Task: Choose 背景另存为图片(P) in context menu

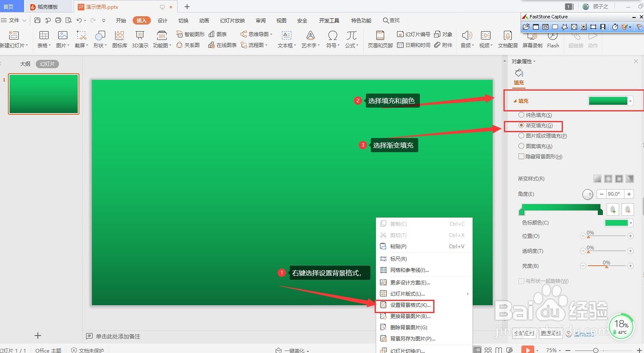Action: tap(424, 338)
